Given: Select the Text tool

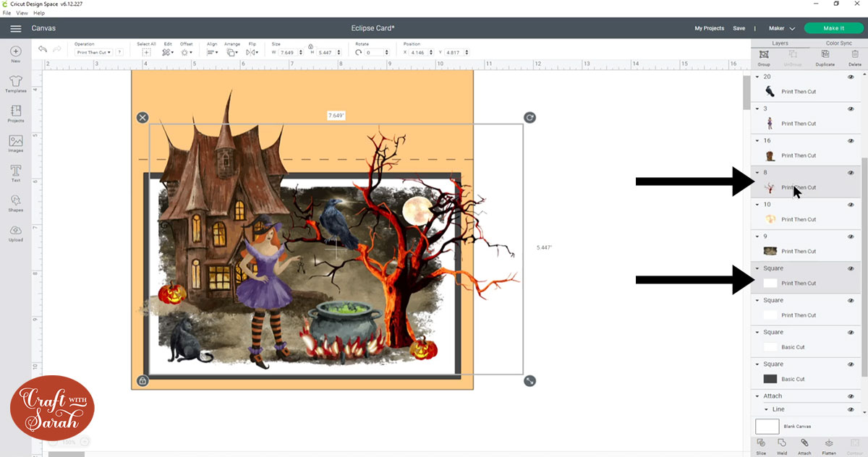Looking at the screenshot, I should tap(15, 172).
